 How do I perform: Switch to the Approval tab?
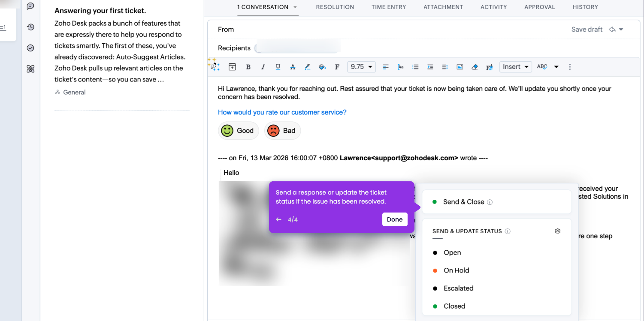coord(540,7)
